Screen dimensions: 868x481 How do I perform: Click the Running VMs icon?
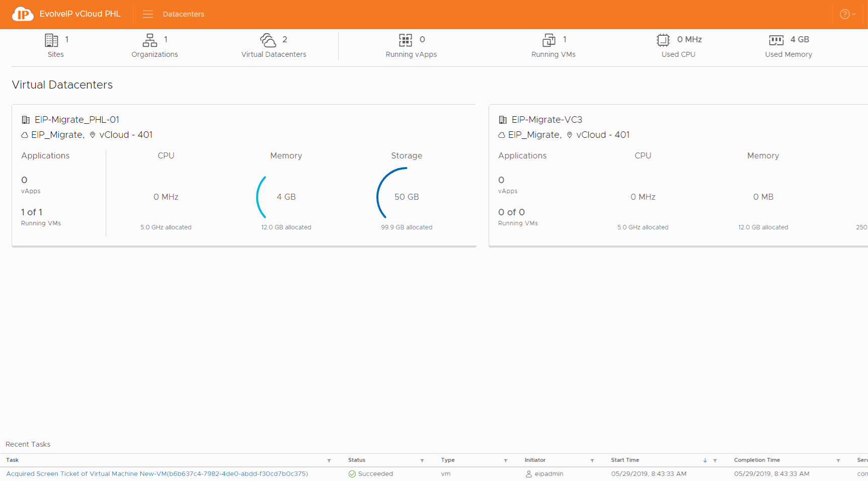click(x=549, y=40)
